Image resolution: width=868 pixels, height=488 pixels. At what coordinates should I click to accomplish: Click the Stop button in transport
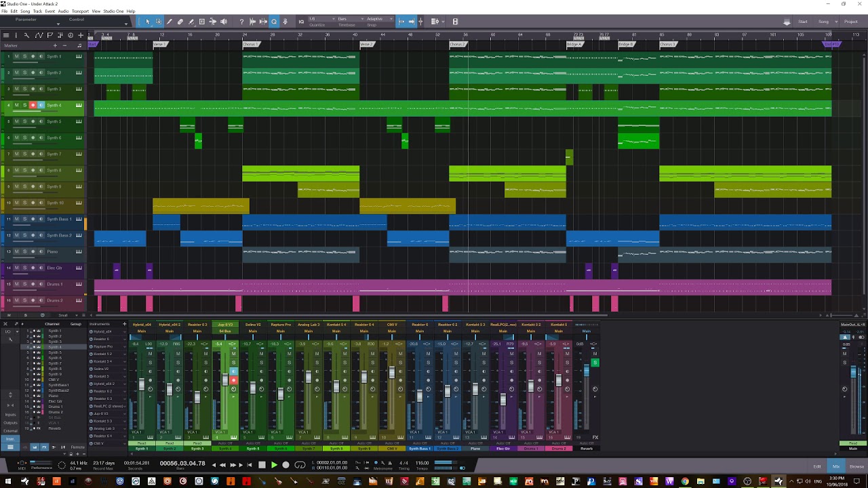pos(262,465)
